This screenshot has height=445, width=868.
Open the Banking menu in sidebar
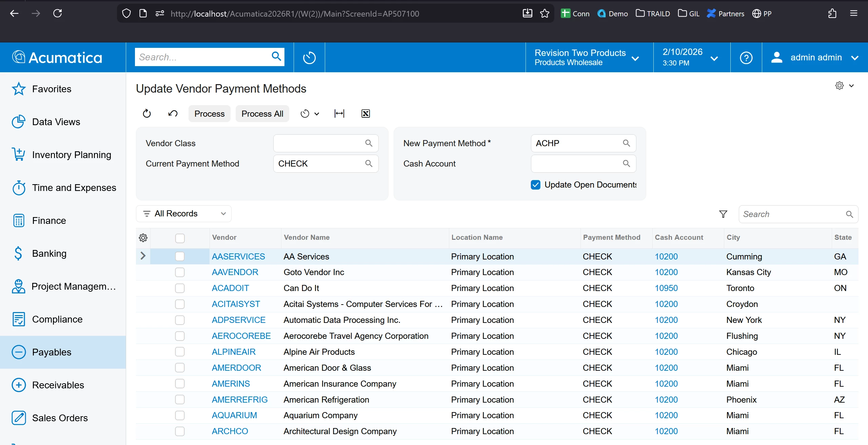point(49,253)
